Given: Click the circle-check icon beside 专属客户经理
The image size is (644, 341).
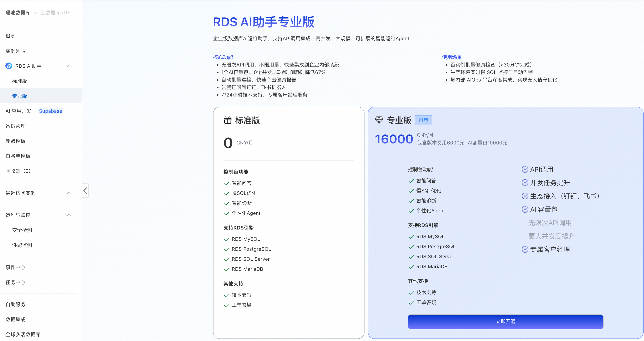Looking at the screenshot, I should pos(525,249).
